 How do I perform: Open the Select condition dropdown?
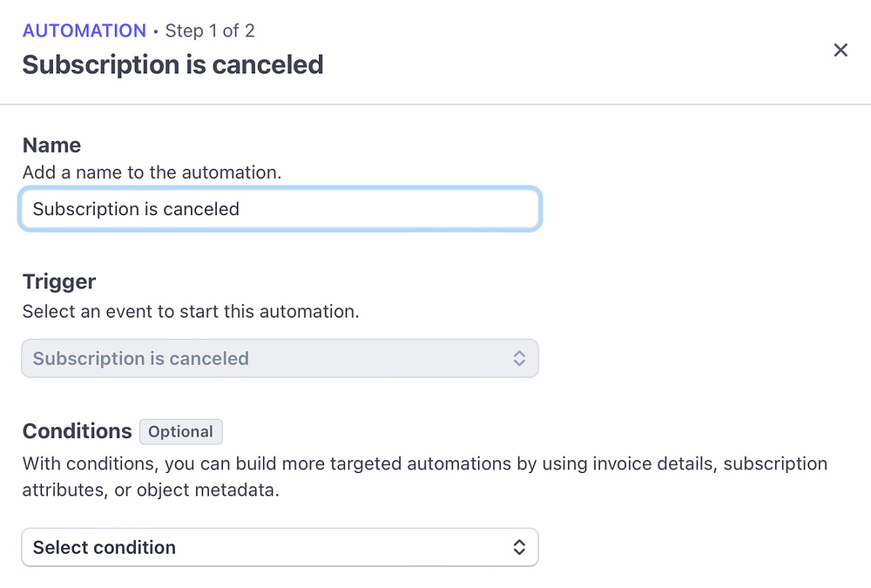point(280,548)
